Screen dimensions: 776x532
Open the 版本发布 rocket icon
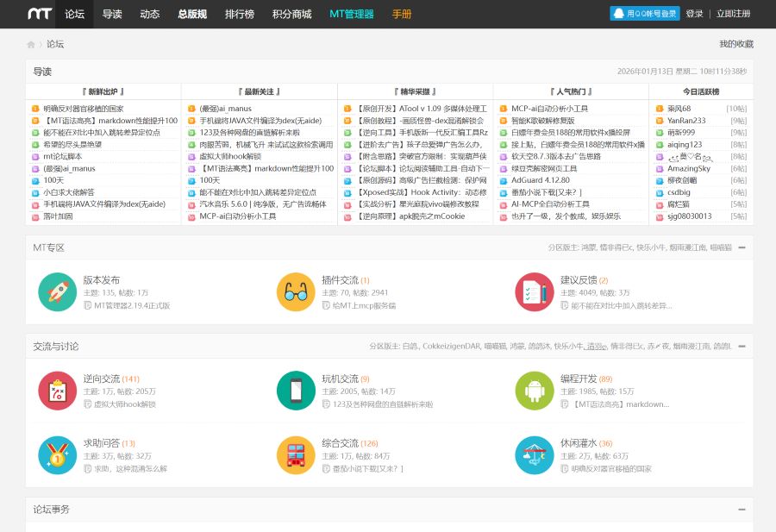tap(58, 292)
